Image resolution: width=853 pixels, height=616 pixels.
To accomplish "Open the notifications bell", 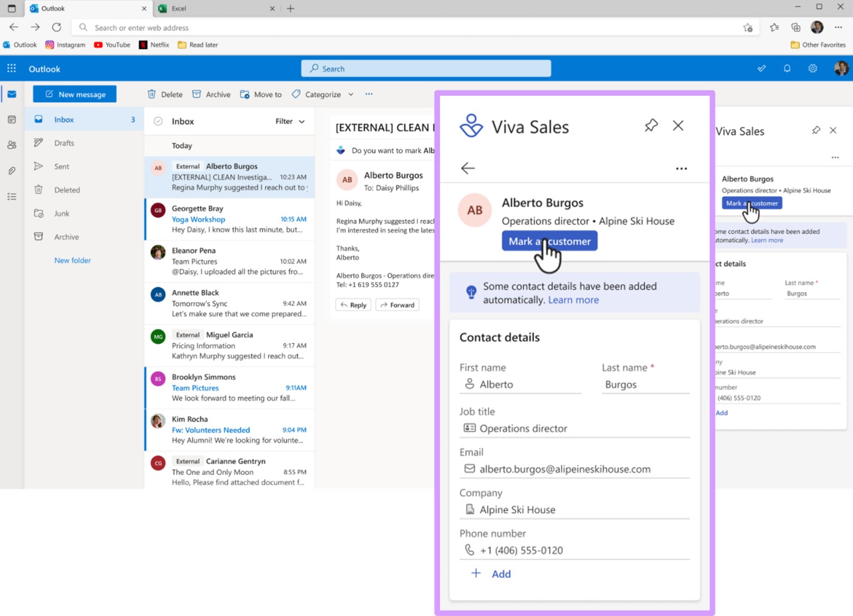I will point(787,68).
